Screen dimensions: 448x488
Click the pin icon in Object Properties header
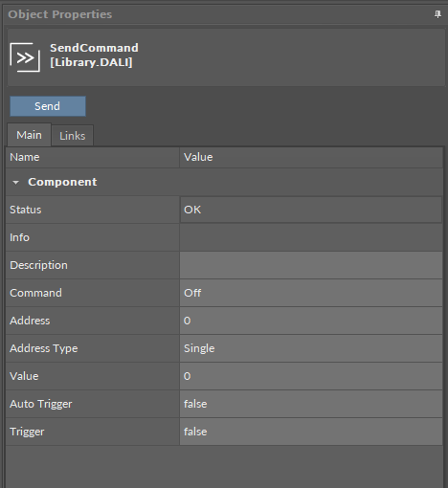pos(437,14)
